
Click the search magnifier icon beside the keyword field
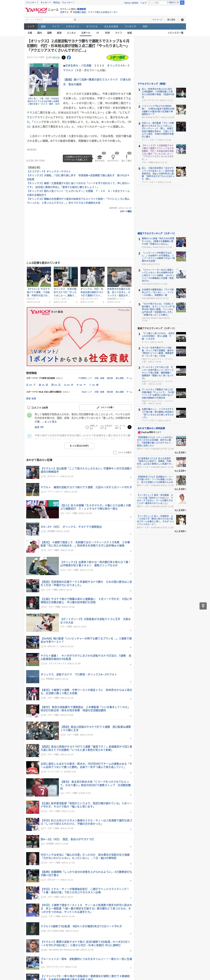coord(75,20)
